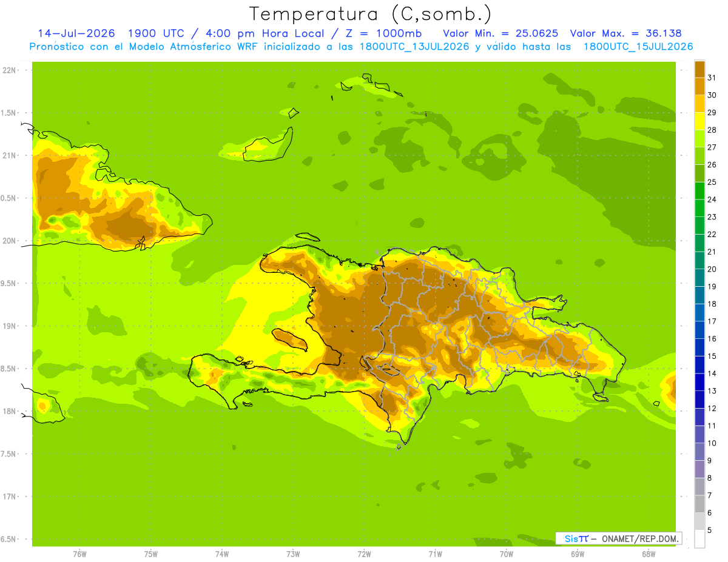Click the '70W' longitude label
The width and height of the screenshot is (728, 562).
[507, 554]
